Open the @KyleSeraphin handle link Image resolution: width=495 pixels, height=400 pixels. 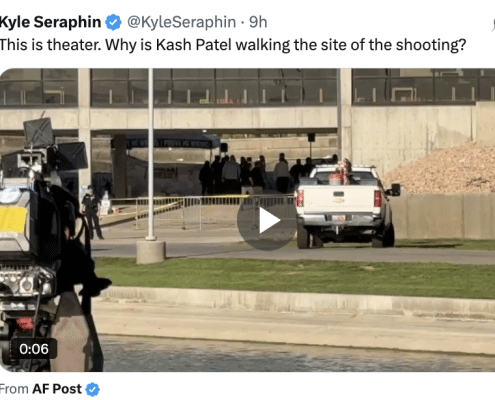coord(181,22)
